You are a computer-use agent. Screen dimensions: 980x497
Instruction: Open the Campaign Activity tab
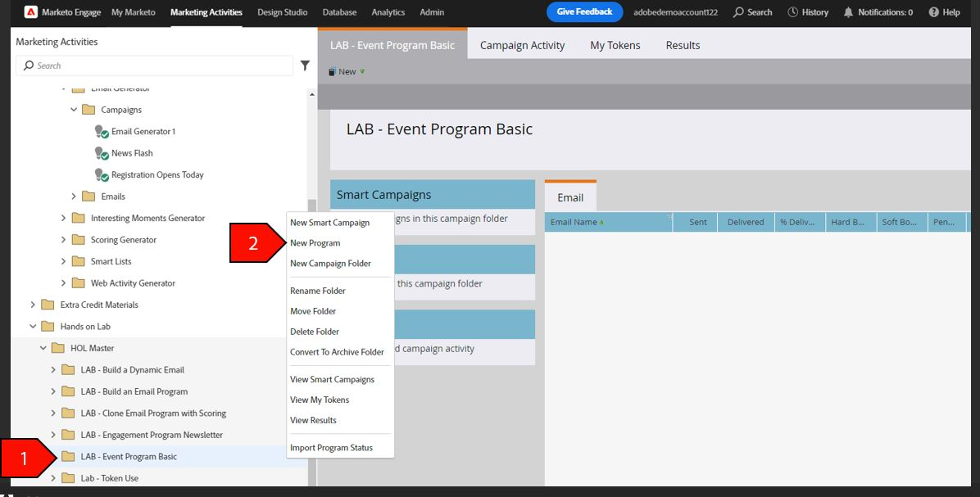[522, 45]
